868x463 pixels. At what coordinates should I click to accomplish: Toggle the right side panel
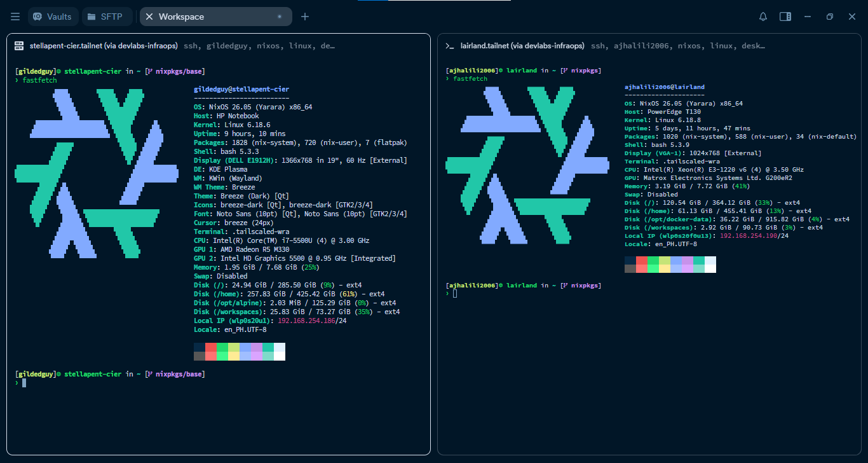tap(785, 17)
